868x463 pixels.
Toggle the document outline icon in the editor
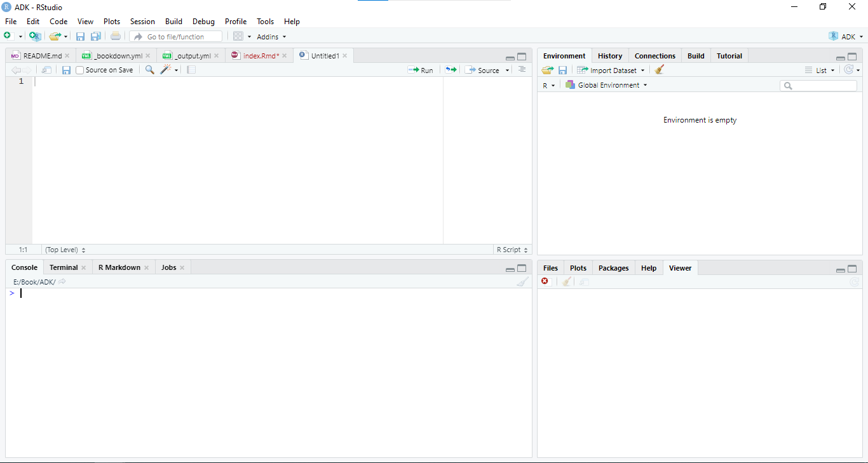pos(522,70)
